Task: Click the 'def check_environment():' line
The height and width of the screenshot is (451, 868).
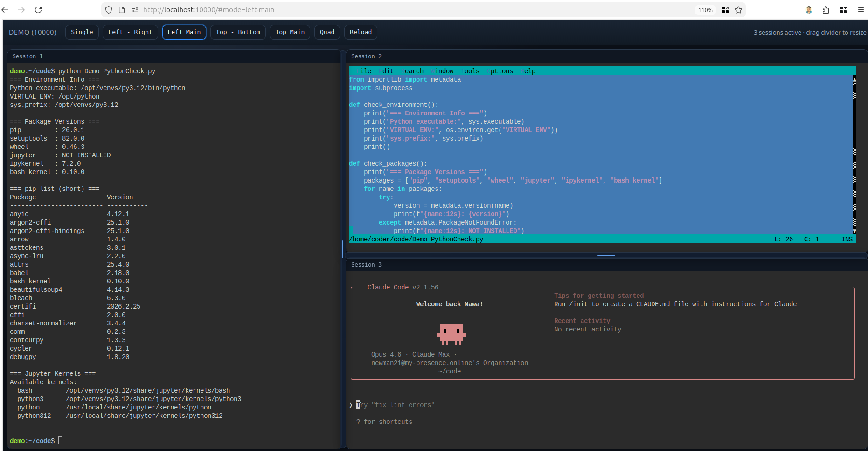Action: (x=394, y=105)
